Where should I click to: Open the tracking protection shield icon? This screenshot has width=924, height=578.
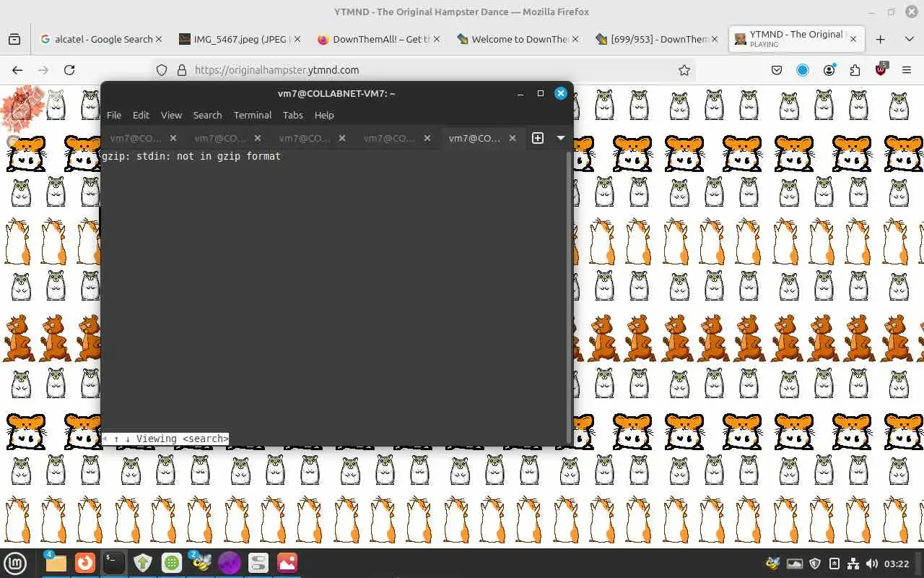[x=162, y=70]
